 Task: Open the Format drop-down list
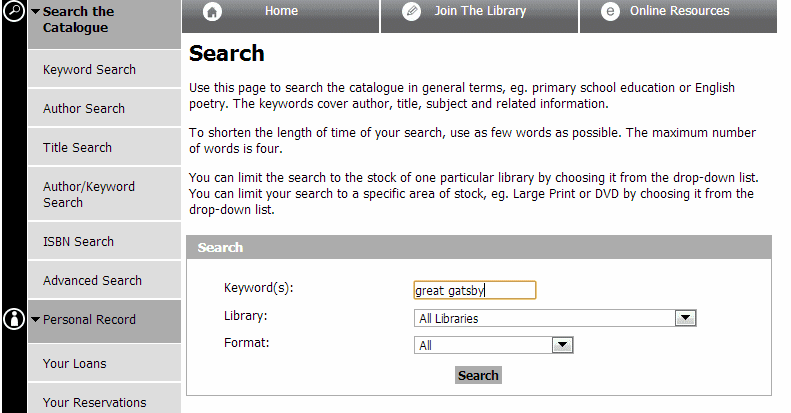pyautogui.click(x=562, y=345)
